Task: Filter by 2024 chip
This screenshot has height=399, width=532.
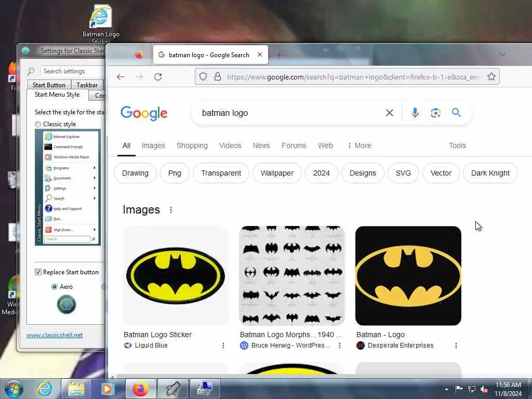Action: click(321, 173)
